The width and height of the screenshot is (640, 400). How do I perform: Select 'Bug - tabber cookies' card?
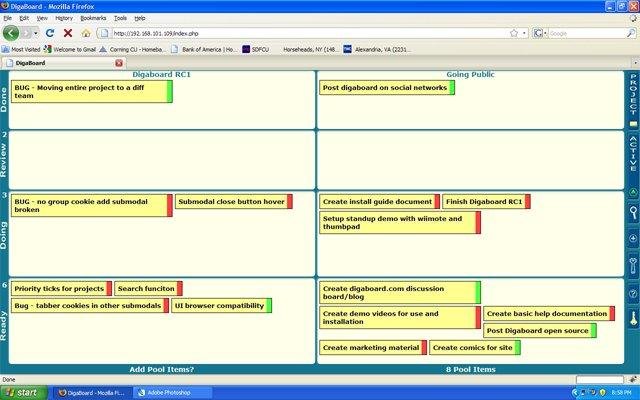click(x=90, y=306)
